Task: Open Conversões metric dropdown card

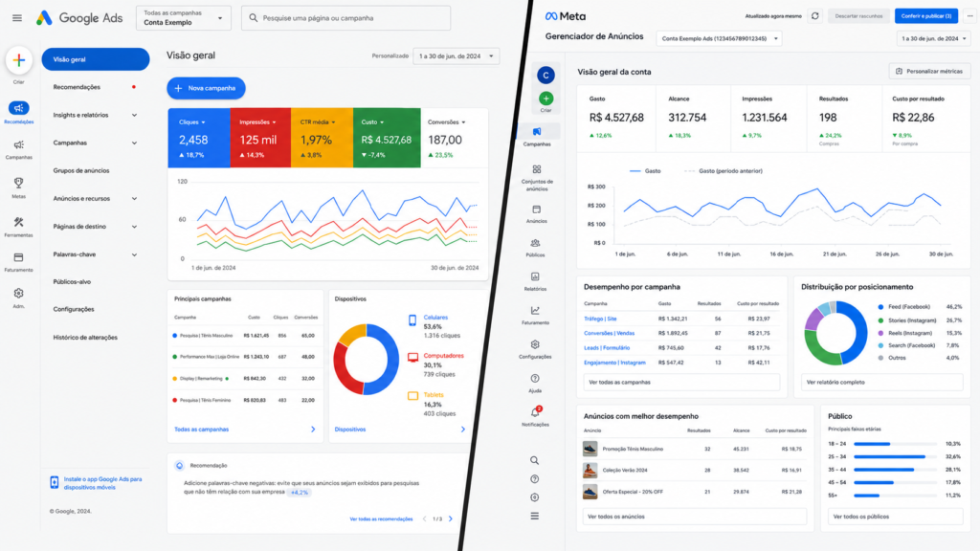Action: click(455, 138)
